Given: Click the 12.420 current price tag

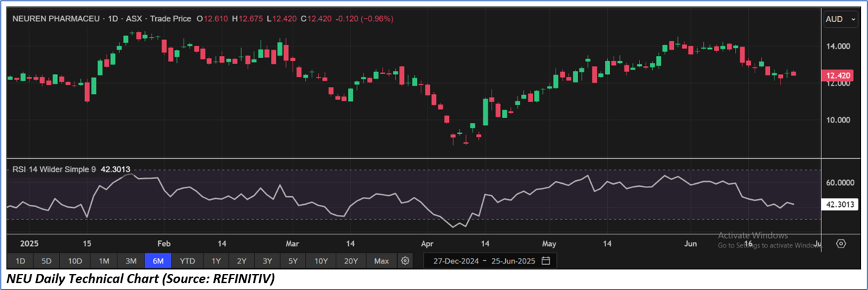Looking at the screenshot, I should [x=838, y=76].
